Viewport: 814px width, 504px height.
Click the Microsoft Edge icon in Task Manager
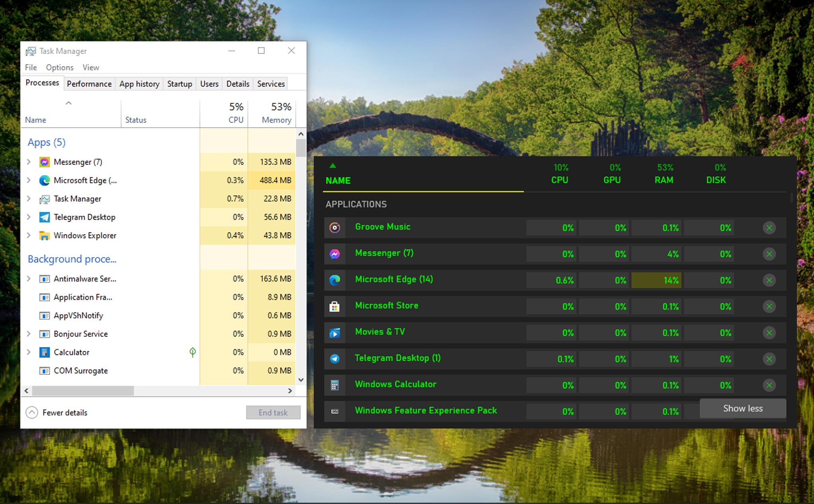tap(44, 180)
